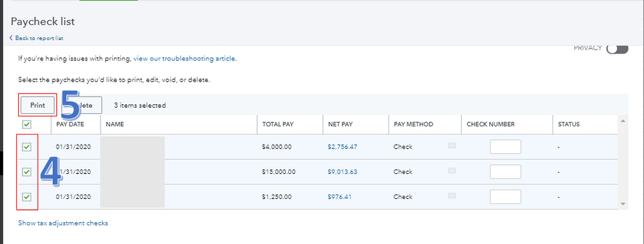
Task: Uncheck the $15,000.00 paycheck row checkbox
Action: click(x=26, y=172)
